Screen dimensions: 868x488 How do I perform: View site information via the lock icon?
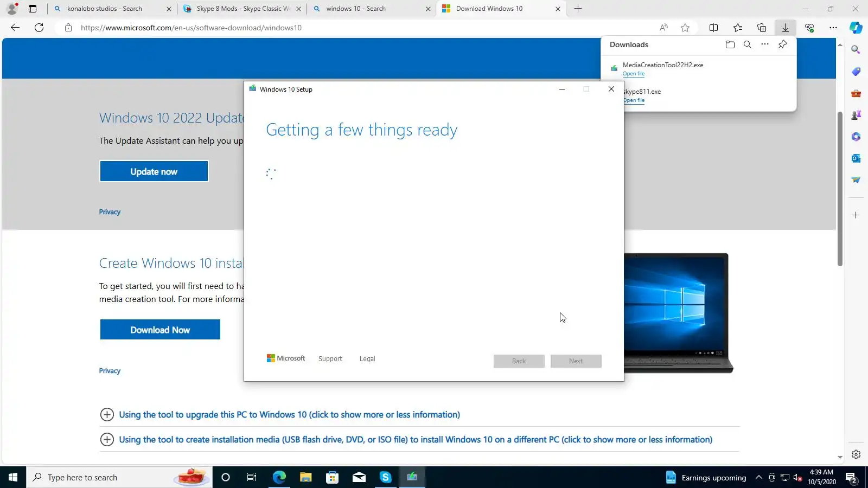(x=68, y=28)
